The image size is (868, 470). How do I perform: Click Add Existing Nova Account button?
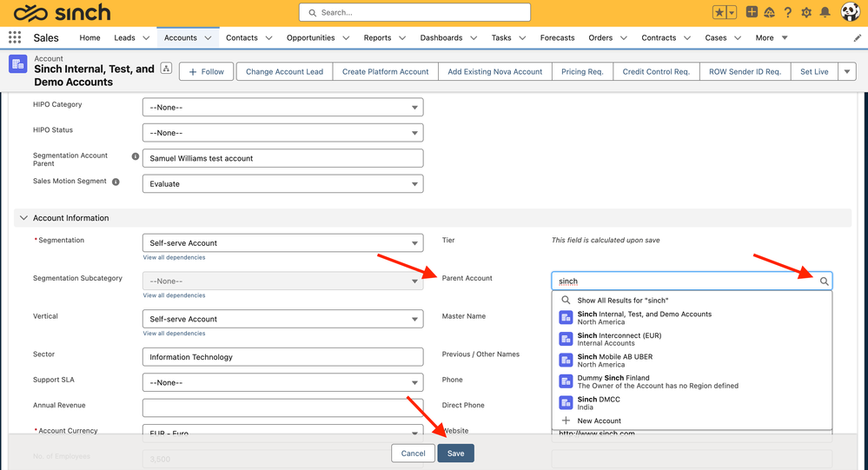495,71
